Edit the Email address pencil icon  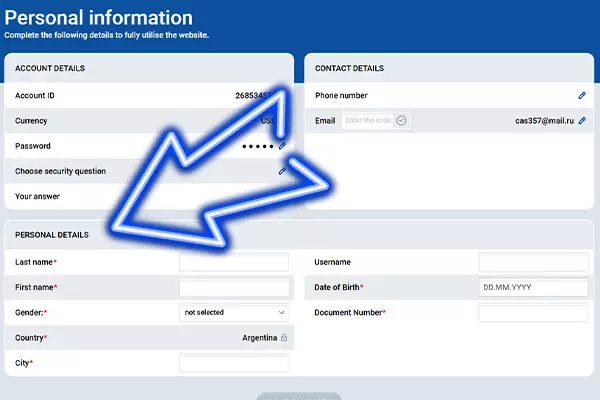582,121
